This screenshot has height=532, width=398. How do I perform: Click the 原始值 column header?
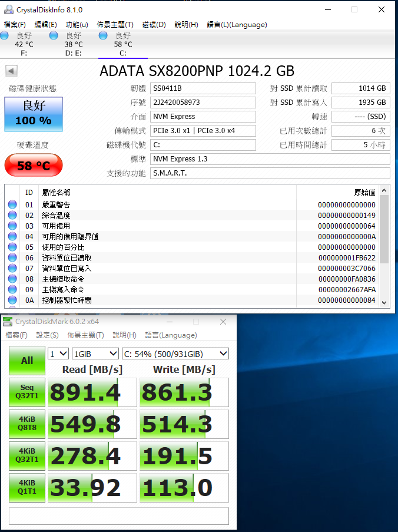point(364,193)
